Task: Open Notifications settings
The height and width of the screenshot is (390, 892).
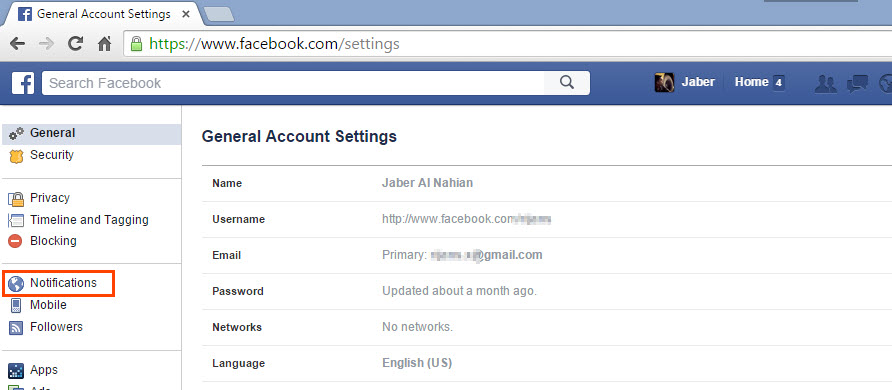Action: [63, 283]
